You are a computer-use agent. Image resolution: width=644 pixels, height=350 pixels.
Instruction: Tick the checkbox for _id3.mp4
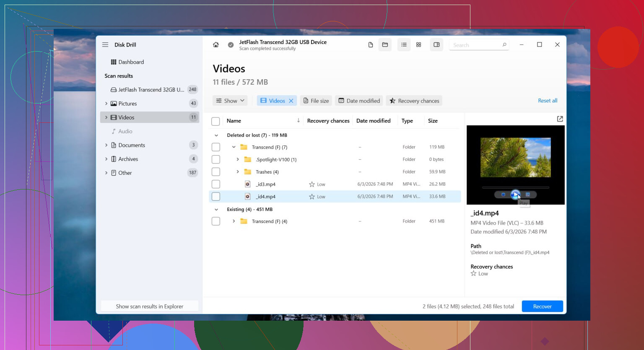(216, 184)
